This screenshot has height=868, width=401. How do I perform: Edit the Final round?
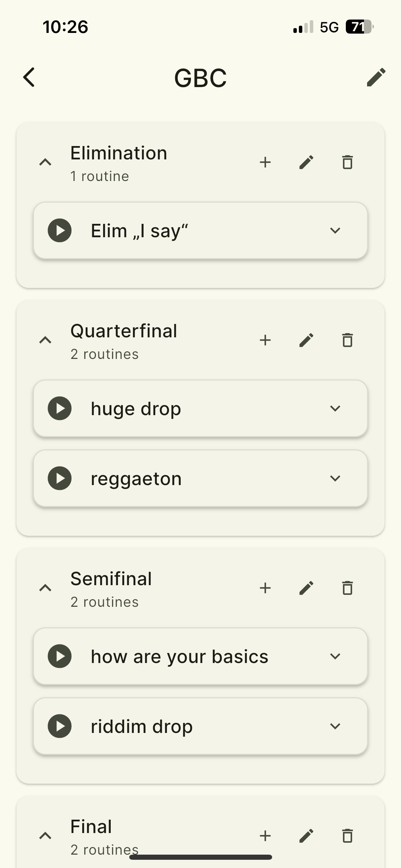pos(306,836)
